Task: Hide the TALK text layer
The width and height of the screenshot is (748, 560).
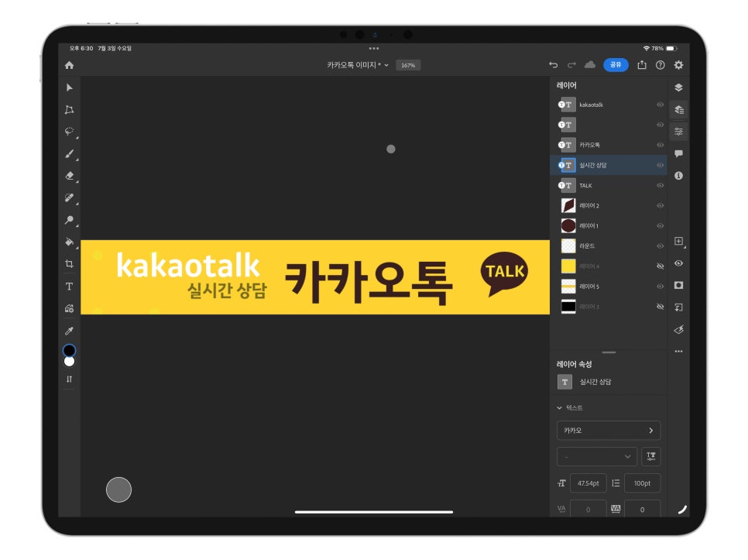Action: pyautogui.click(x=661, y=186)
